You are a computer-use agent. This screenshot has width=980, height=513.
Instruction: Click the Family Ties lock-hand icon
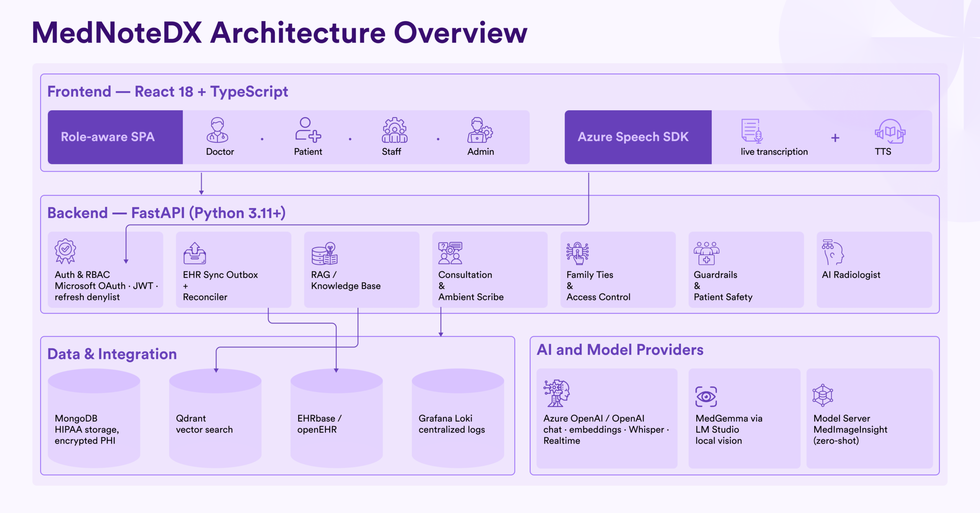[578, 253]
